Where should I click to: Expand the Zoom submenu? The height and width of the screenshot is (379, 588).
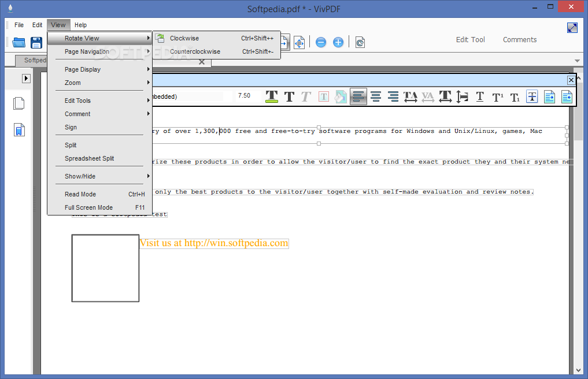tap(100, 83)
